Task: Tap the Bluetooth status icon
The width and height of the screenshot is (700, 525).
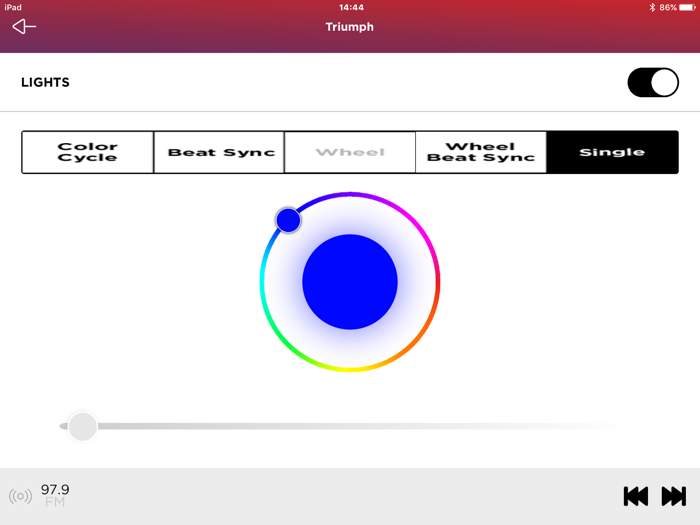Action: 652,7
